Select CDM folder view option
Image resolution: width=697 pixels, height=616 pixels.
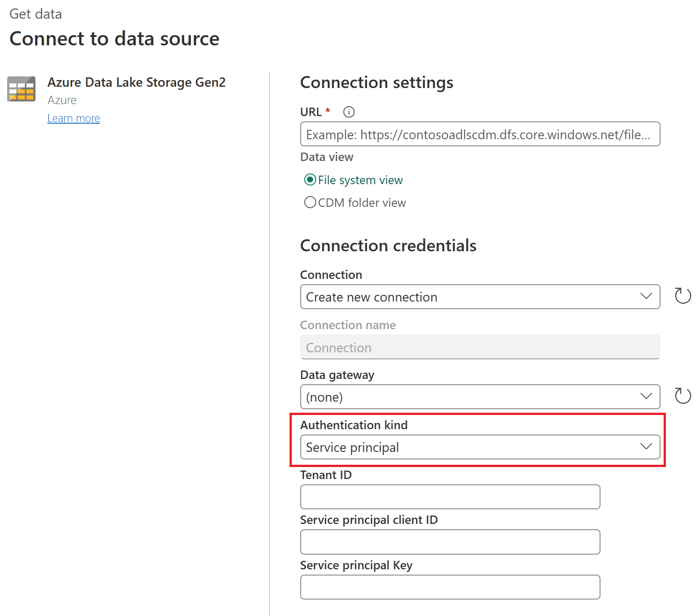point(310,203)
